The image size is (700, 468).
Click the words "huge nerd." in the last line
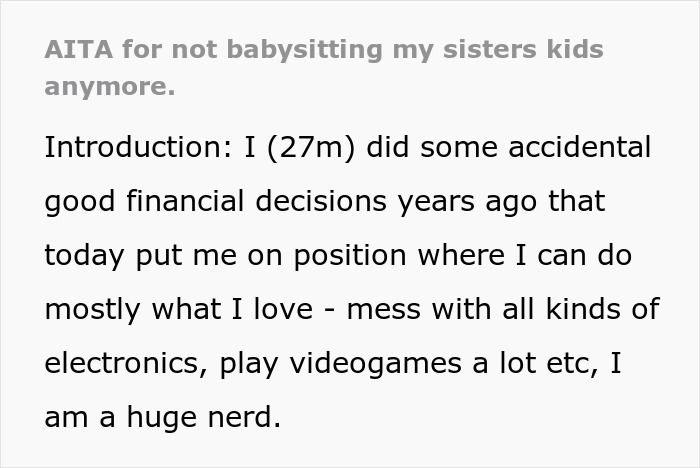pyautogui.click(x=204, y=418)
